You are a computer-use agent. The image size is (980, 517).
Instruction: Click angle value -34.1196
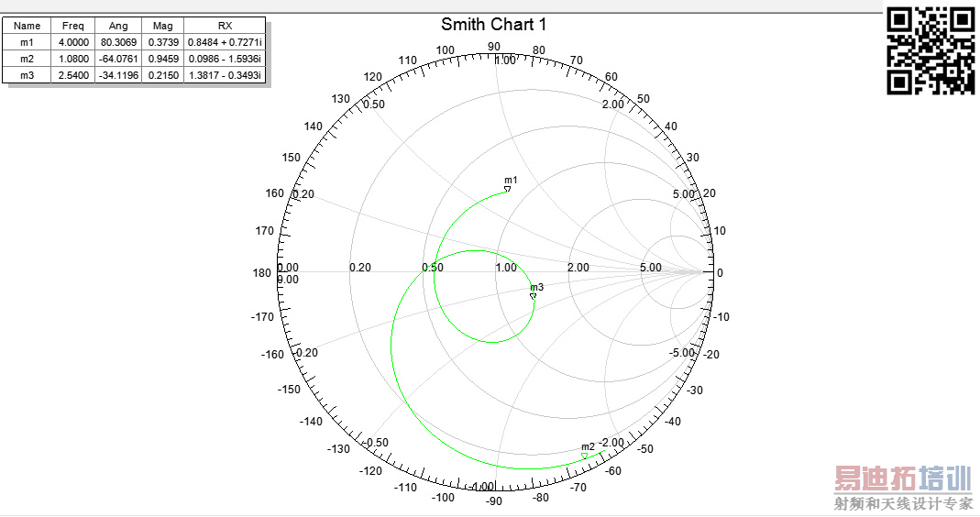pyautogui.click(x=118, y=75)
